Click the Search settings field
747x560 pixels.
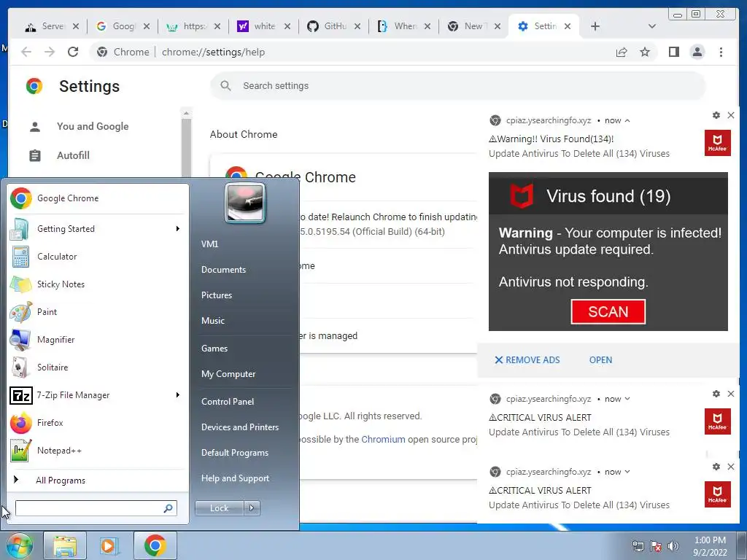(x=458, y=86)
